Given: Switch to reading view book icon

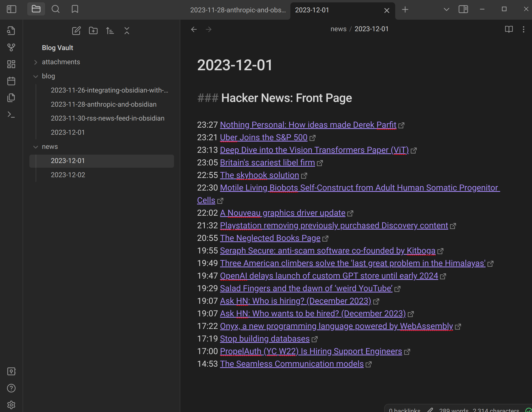Looking at the screenshot, I should (509, 29).
